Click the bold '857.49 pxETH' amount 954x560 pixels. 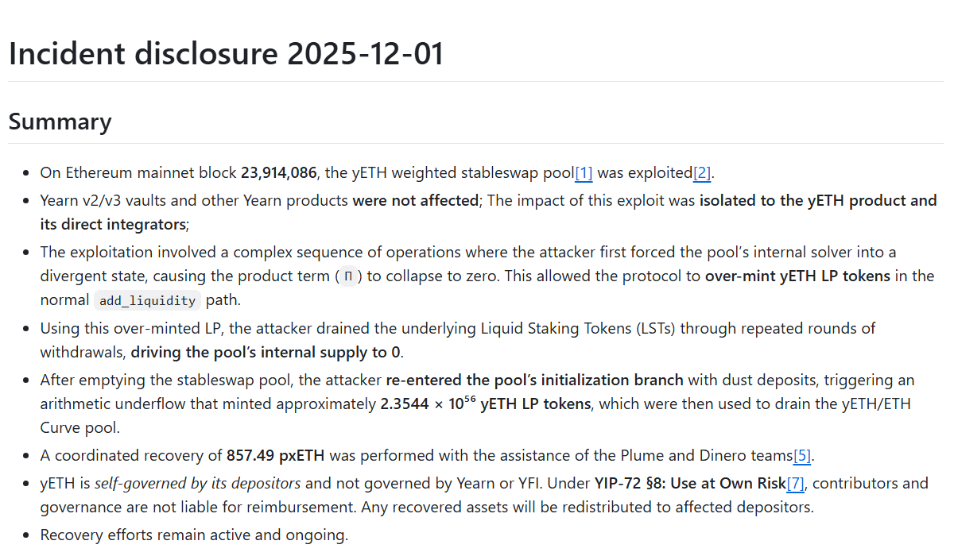[x=276, y=456]
